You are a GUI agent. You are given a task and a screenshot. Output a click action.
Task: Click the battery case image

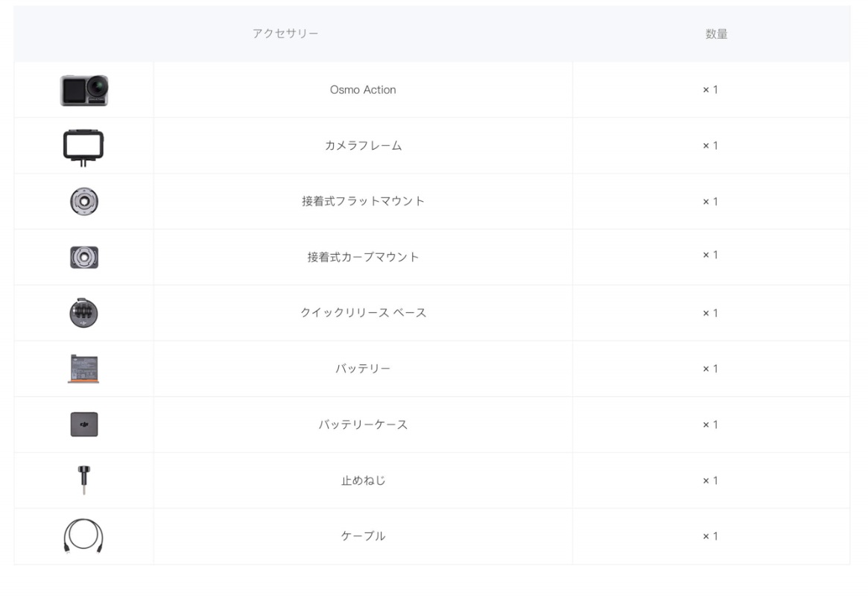coord(84,424)
